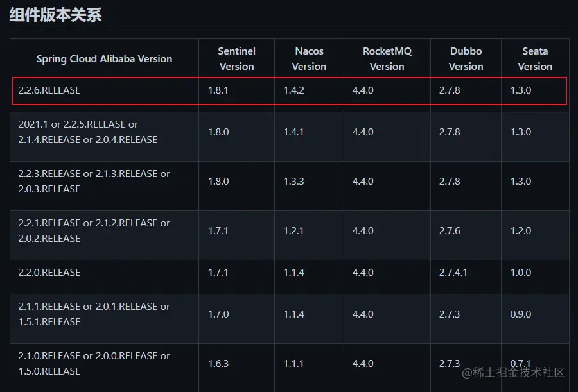Click Sentinel 1.8.0 in the 2.2.3.RELEASE row
The height and width of the screenshot is (392, 578).
[x=218, y=182]
